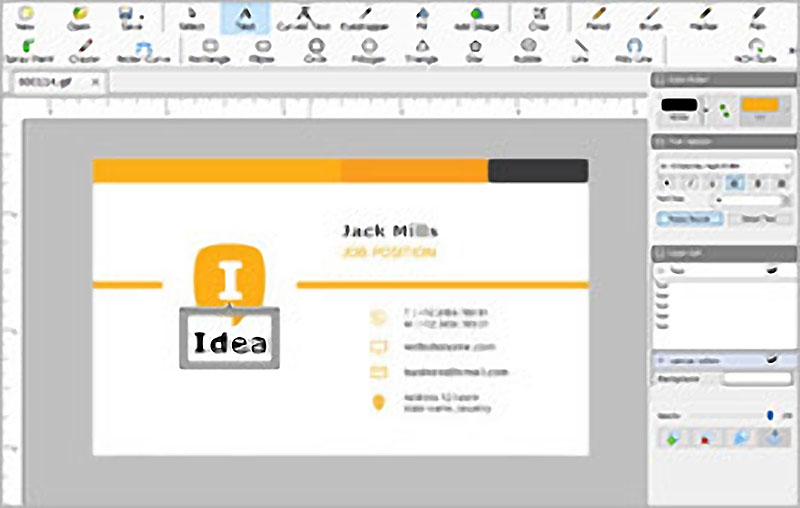
Task: Toggle visibility of highlighted blue layer
Action: (772, 360)
